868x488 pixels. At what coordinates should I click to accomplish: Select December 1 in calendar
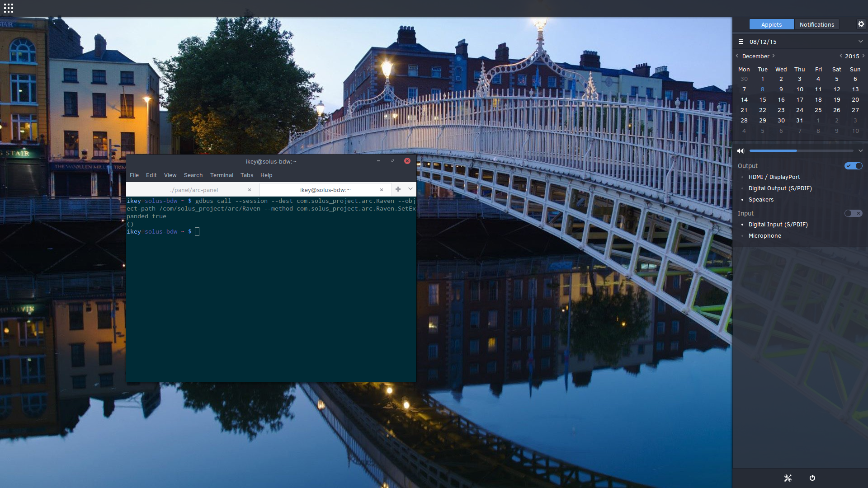(763, 79)
